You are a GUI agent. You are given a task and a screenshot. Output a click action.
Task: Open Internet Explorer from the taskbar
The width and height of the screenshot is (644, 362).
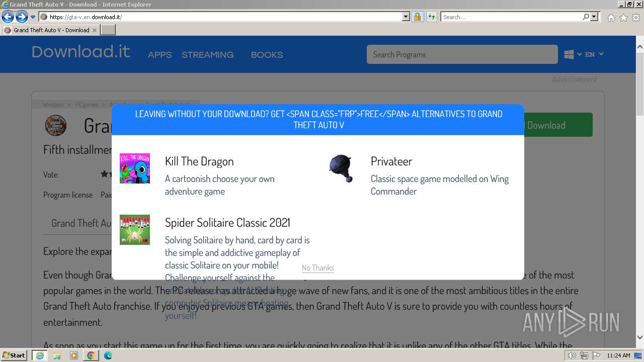[x=40, y=355]
